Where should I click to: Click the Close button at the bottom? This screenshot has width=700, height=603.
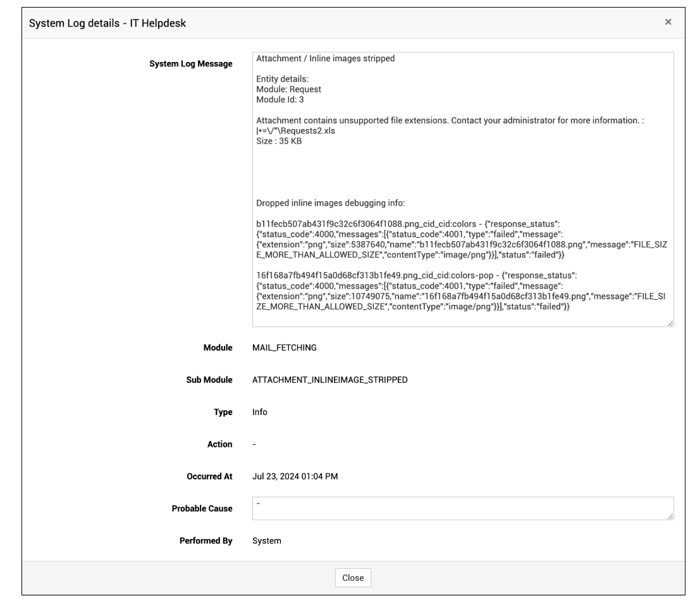[x=353, y=578]
